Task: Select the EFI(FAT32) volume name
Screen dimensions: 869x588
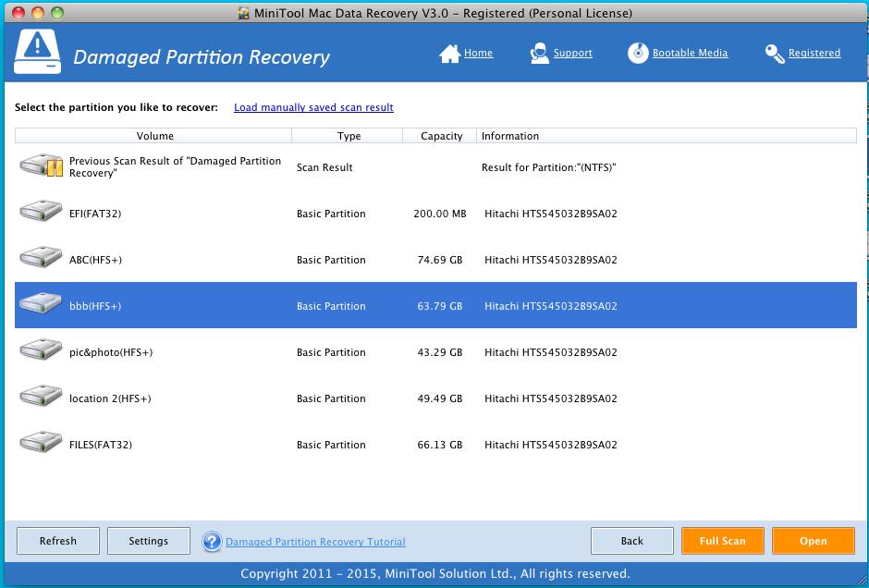Action: pos(95,214)
